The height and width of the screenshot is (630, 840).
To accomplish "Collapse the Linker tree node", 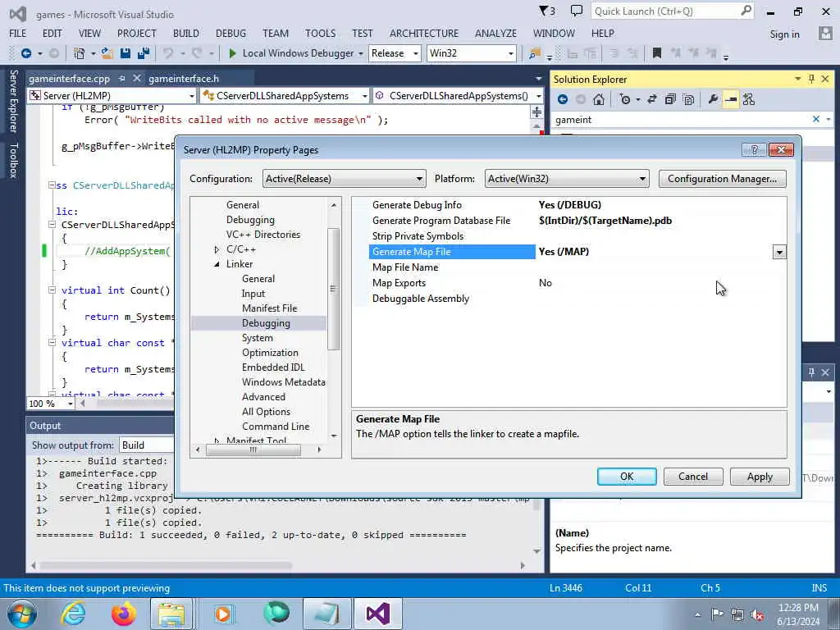I will (217, 264).
